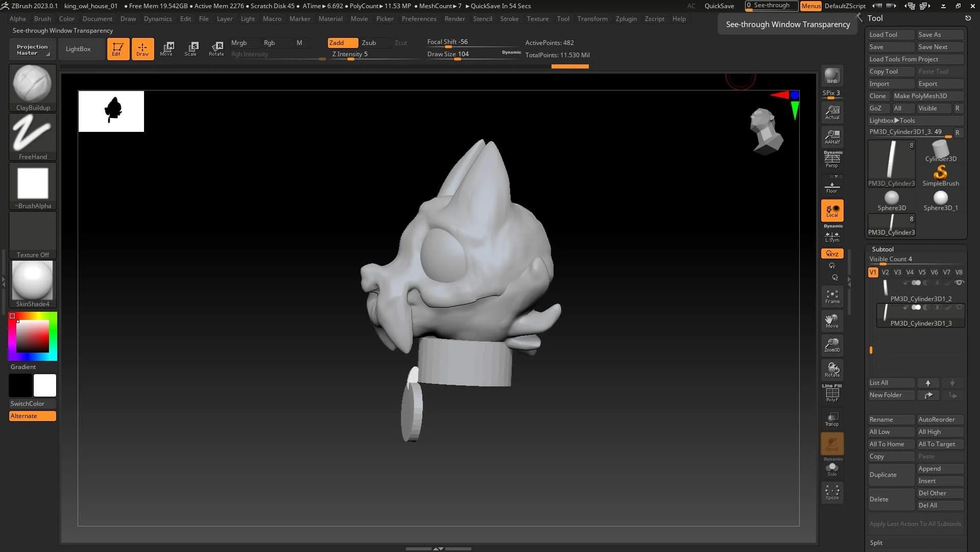
Task: Toggle Transp transparency mode
Action: (832, 419)
